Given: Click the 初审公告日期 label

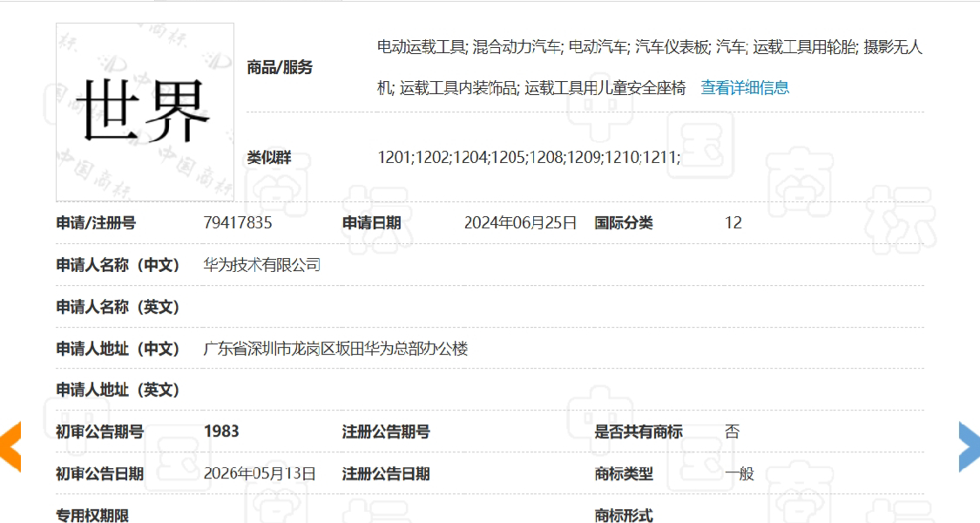Looking at the screenshot, I should tap(100, 473).
